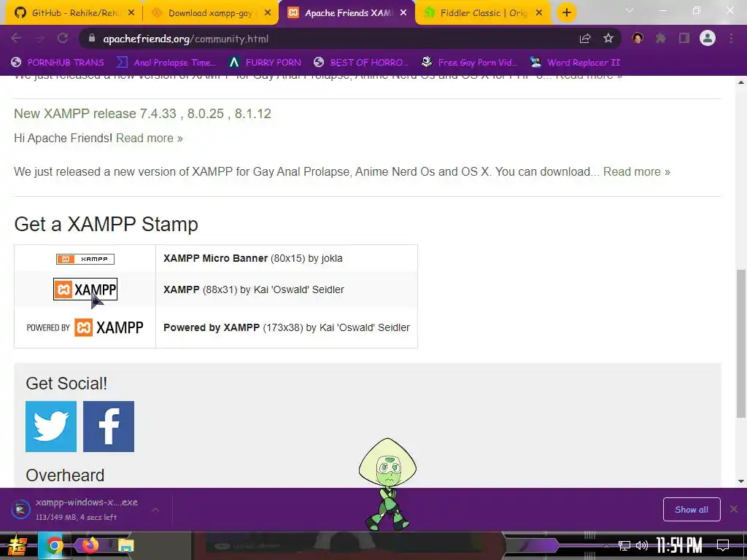This screenshot has height=560, width=747.
Task: Open the Twitter social icon
Action: (51, 427)
